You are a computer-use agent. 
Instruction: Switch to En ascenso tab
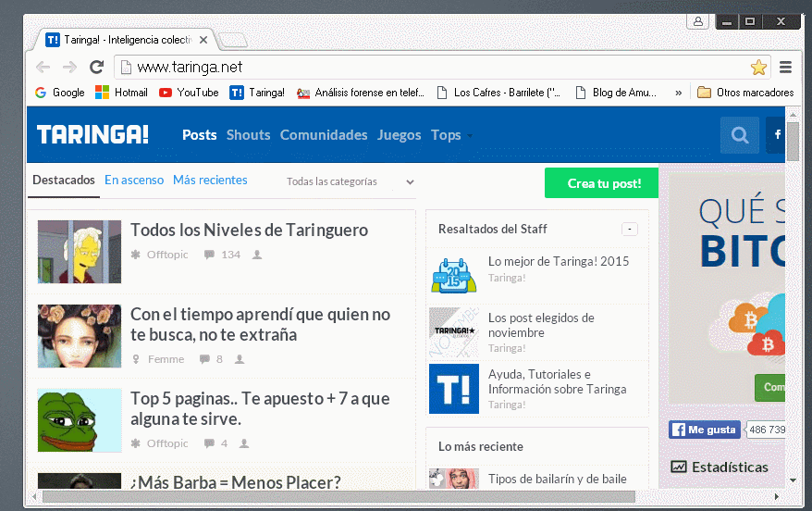click(x=134, y=181)
